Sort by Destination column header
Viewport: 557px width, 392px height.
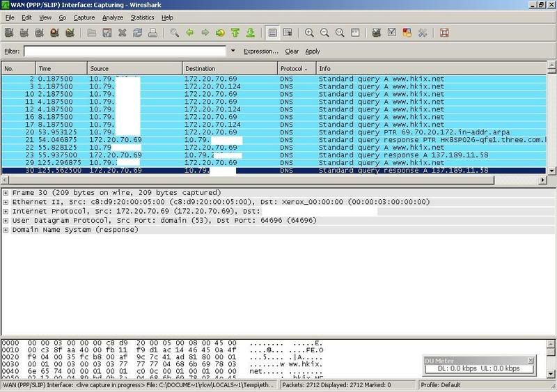point(230,68)
